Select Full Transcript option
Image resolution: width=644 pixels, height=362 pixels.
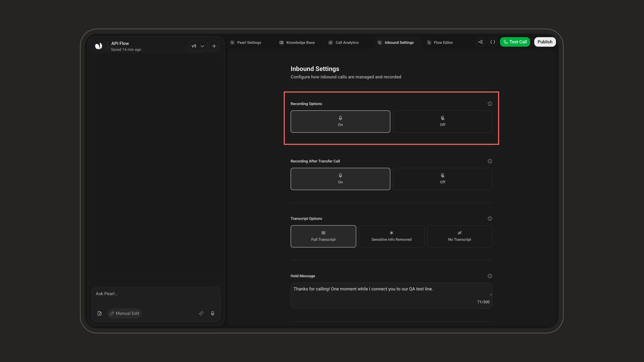click(323, 236)
